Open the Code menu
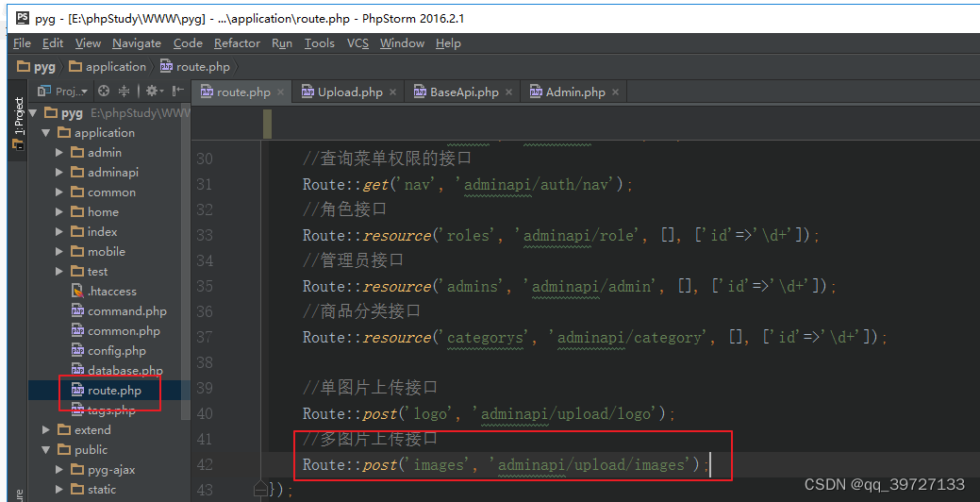Viewport: 980px width, 502px height. (x=188, y=43)
